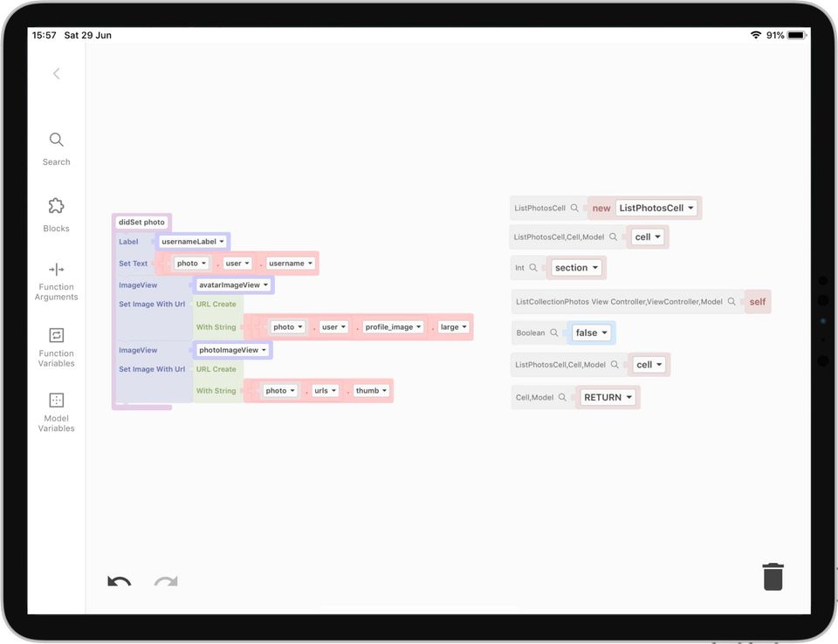Select the self block
This screenshot has height=644, width=838.
[758, 302]
